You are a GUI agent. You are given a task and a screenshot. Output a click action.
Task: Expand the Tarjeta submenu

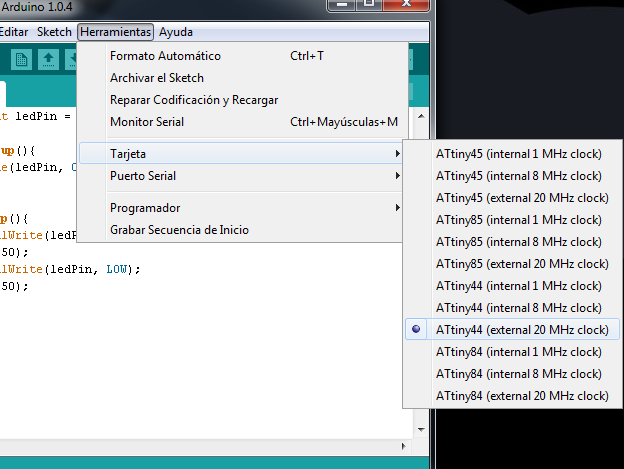[x=241, y=154]
